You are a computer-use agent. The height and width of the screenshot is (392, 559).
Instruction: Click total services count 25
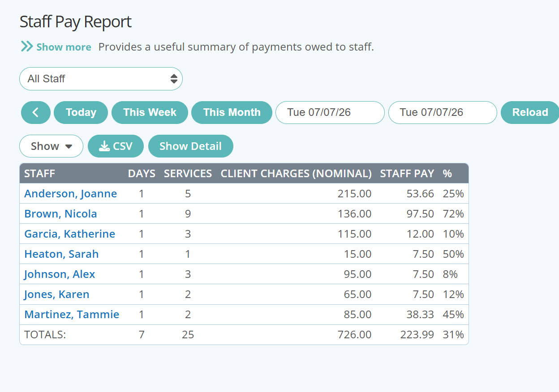point(188,335)
